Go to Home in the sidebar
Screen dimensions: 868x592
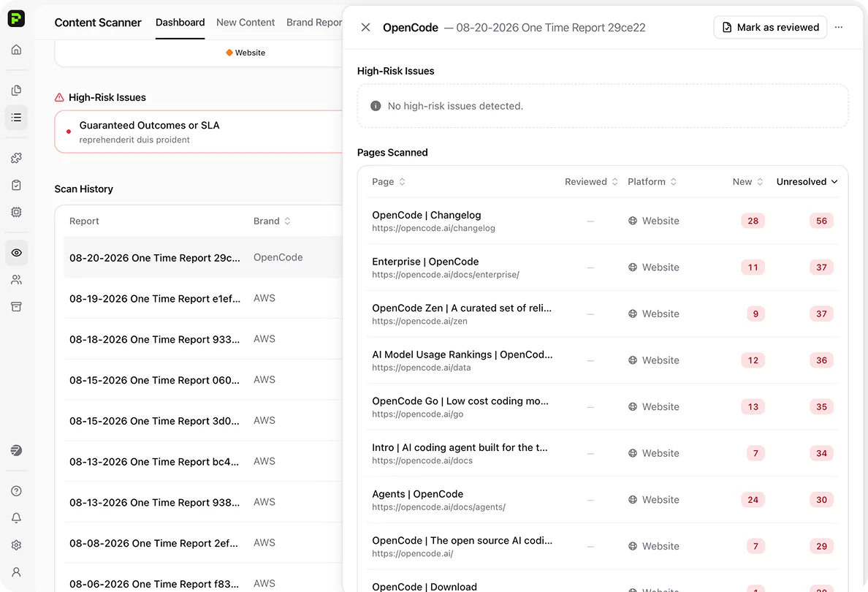coord(16,50)
